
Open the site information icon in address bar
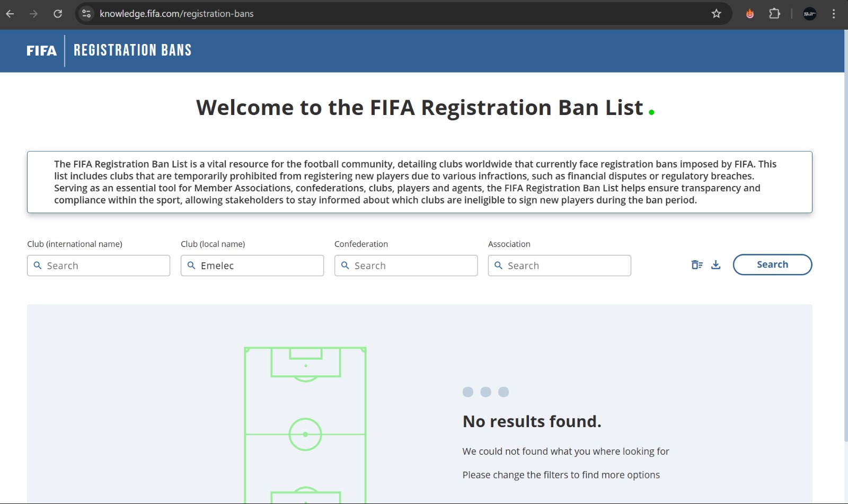point(86,14)
